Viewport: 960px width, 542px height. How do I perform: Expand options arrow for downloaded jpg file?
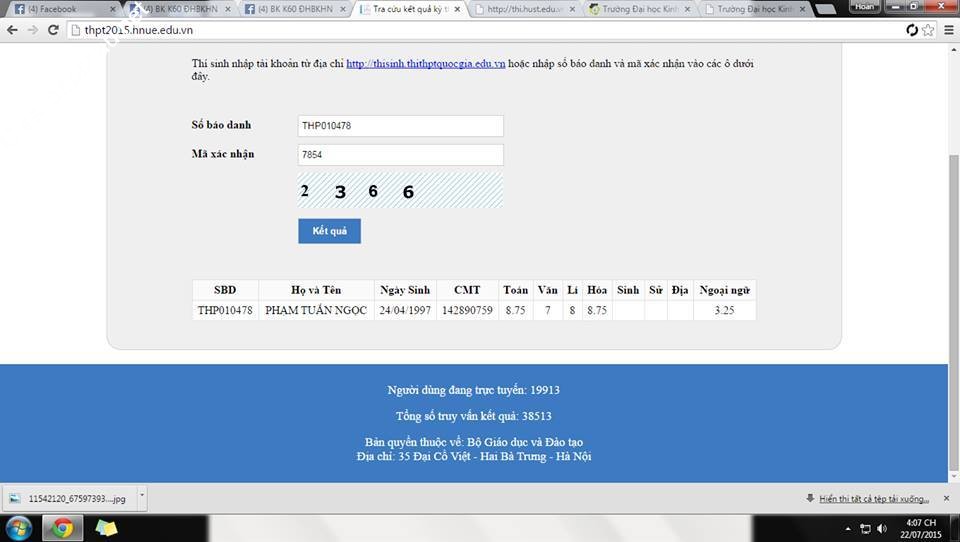(142, 497)
